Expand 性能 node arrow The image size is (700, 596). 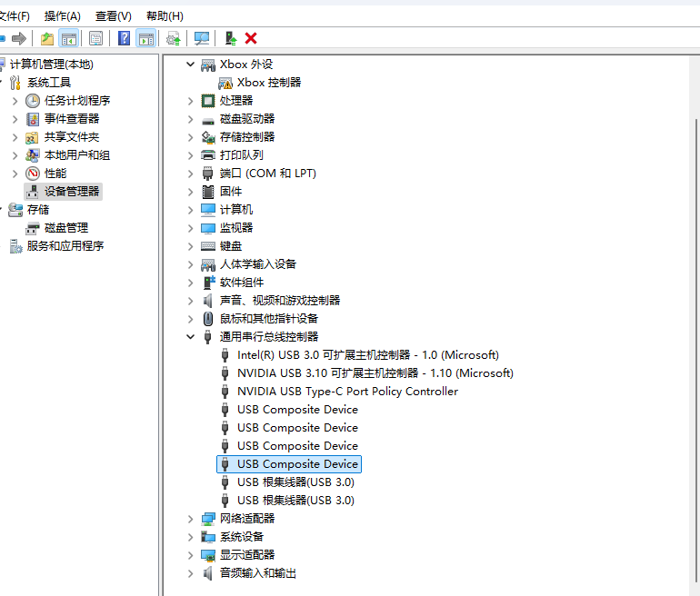tap(15, 174)
